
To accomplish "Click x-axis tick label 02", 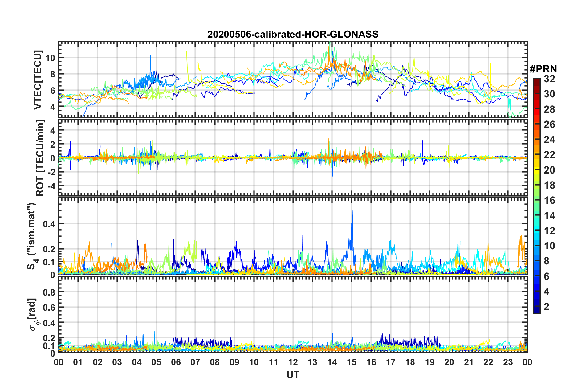I will tap(98, 362).
